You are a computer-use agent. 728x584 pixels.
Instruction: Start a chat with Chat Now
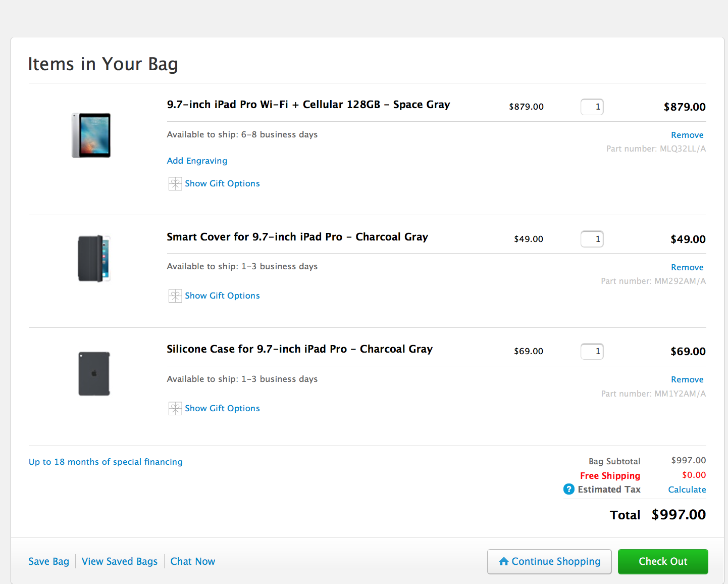[x=192, y=561]
